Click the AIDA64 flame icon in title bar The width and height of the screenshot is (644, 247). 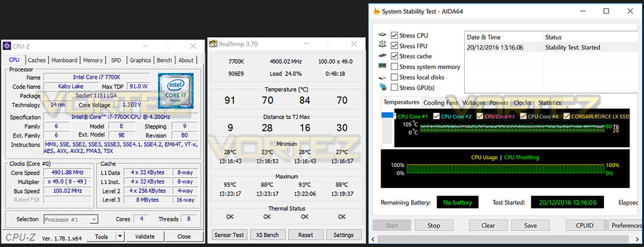pyautogui.click(x=377, y=11)
